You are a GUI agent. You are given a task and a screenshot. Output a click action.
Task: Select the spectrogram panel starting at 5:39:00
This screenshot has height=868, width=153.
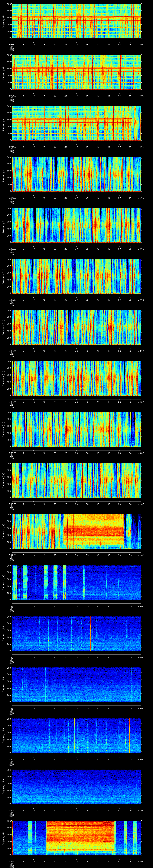(76, 429)
